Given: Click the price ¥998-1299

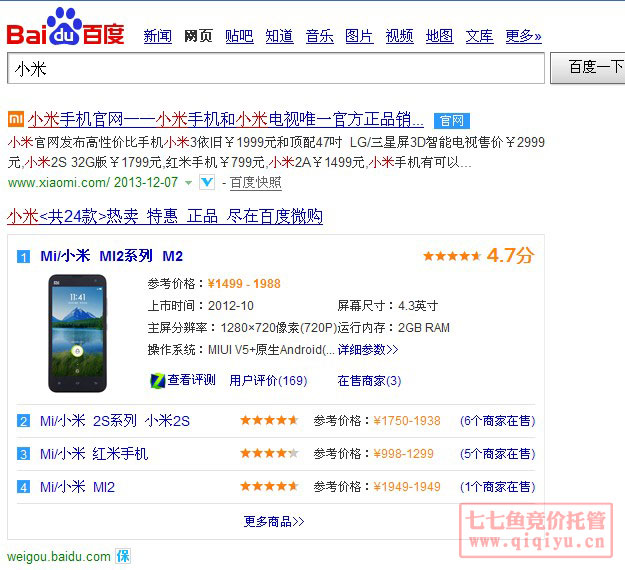Looking at the screenshot, I should [403, 454].
